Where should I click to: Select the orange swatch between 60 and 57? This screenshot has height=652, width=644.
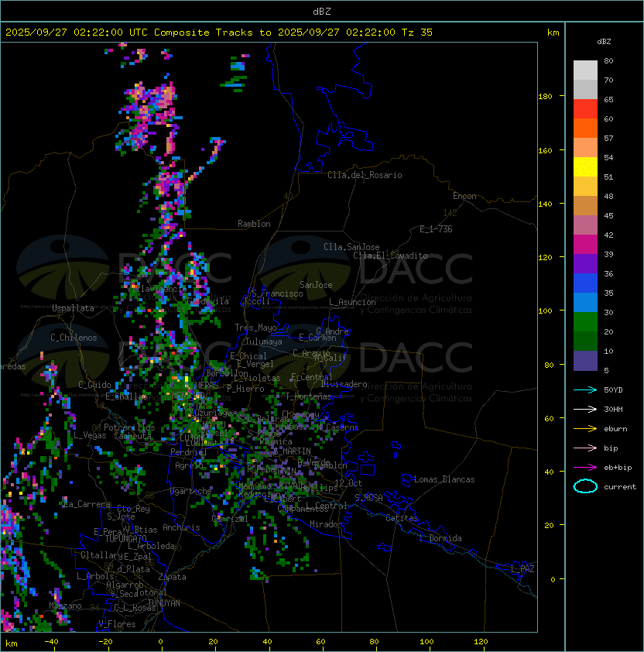[x=585, y=128]
